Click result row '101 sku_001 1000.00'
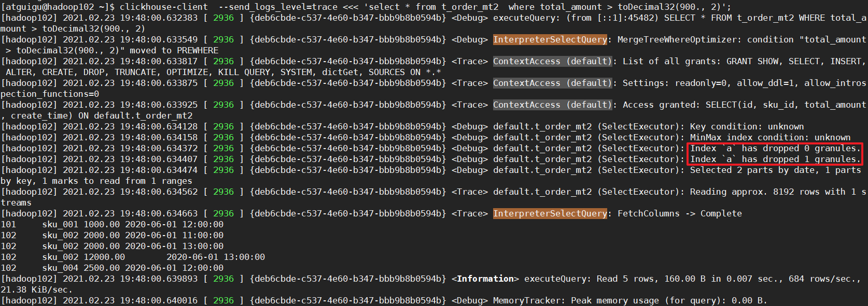 click(112, 224)
